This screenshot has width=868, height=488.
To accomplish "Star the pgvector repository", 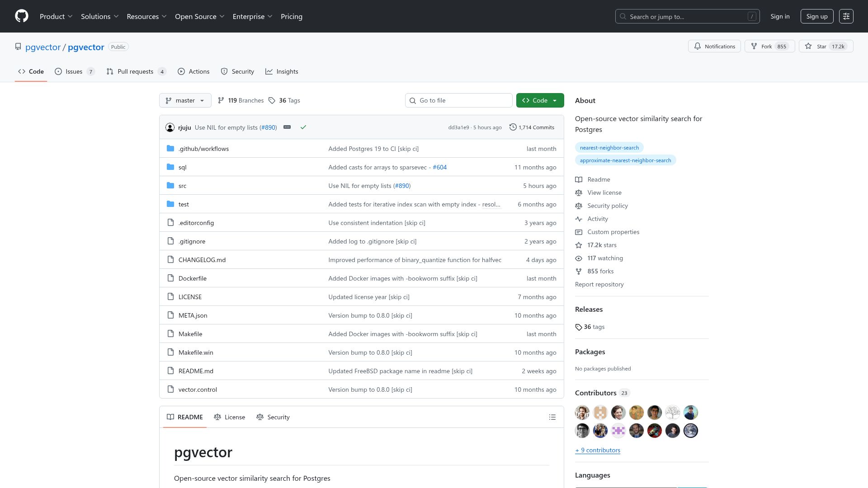I will coord(826,46).
